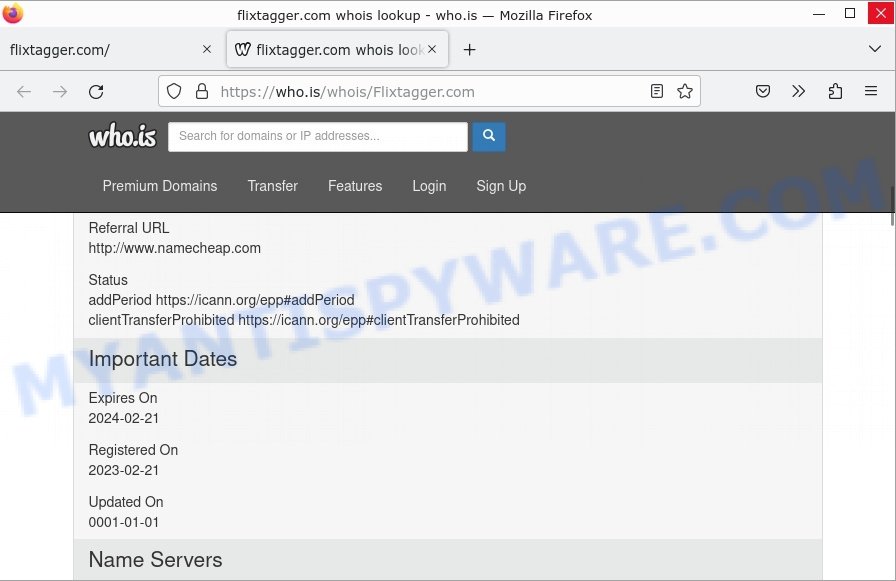Open a new tab with plus

tap(469, 50)
